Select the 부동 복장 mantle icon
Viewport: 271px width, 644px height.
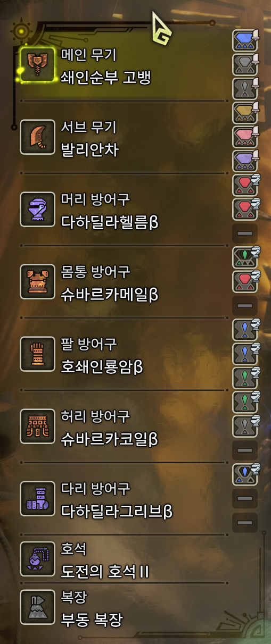[38, 607]
